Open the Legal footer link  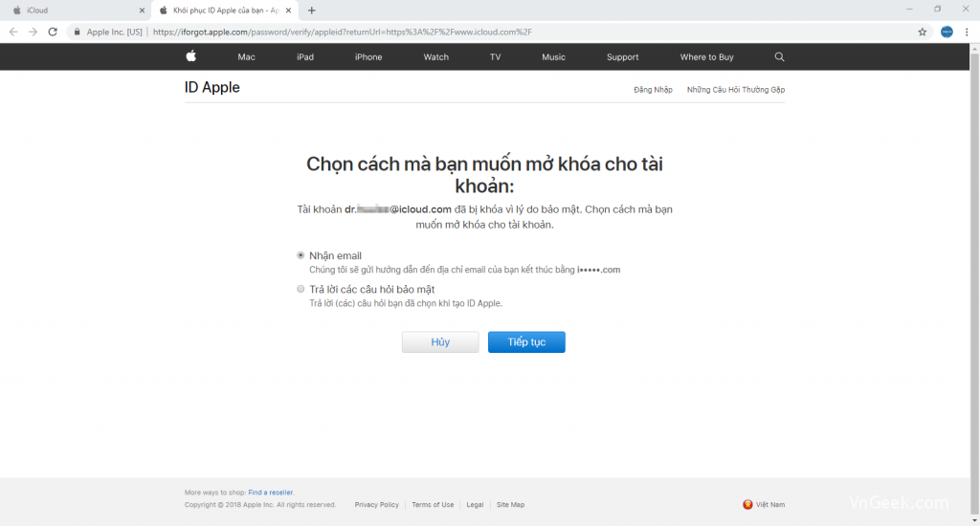click(475, 505)
